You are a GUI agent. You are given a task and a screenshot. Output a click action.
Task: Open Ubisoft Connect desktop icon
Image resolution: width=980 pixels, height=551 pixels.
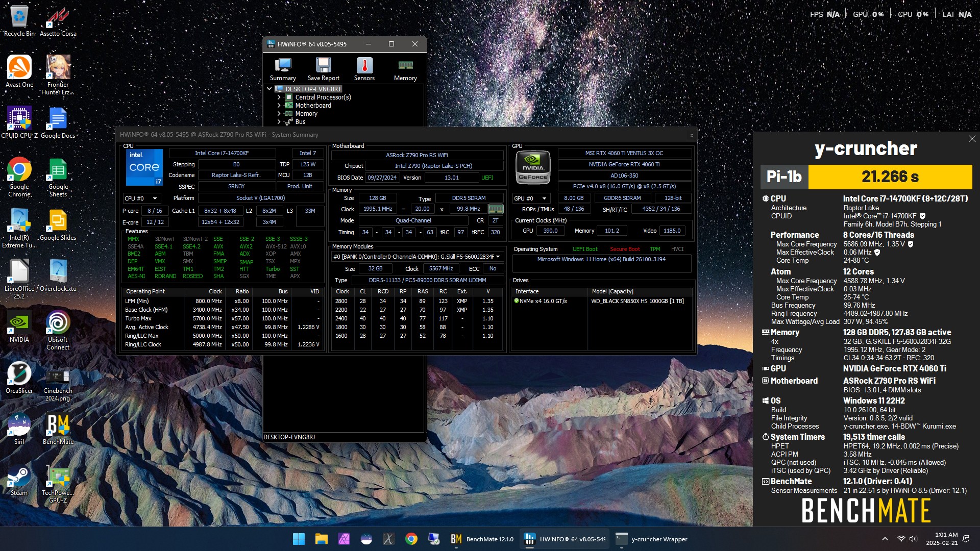[x=58, y=330]
